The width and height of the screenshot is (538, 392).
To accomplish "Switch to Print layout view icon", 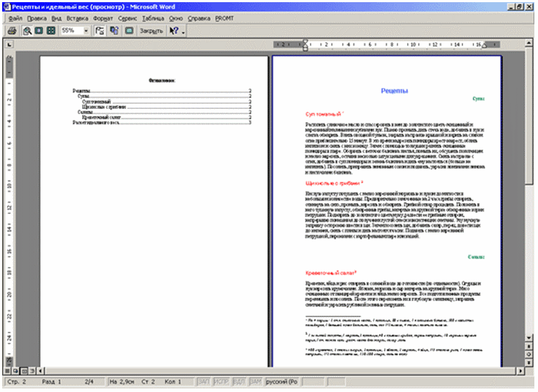I will point(24,371).
